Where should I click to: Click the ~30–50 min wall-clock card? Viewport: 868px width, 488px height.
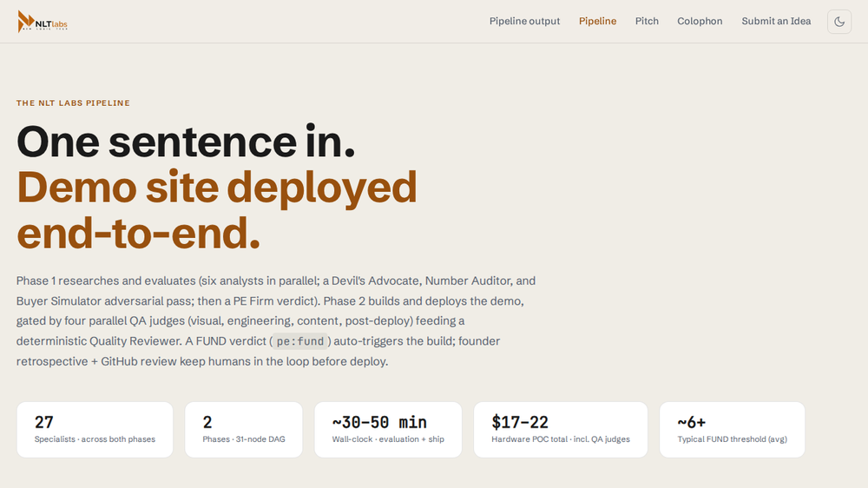(x=388, y=430)
